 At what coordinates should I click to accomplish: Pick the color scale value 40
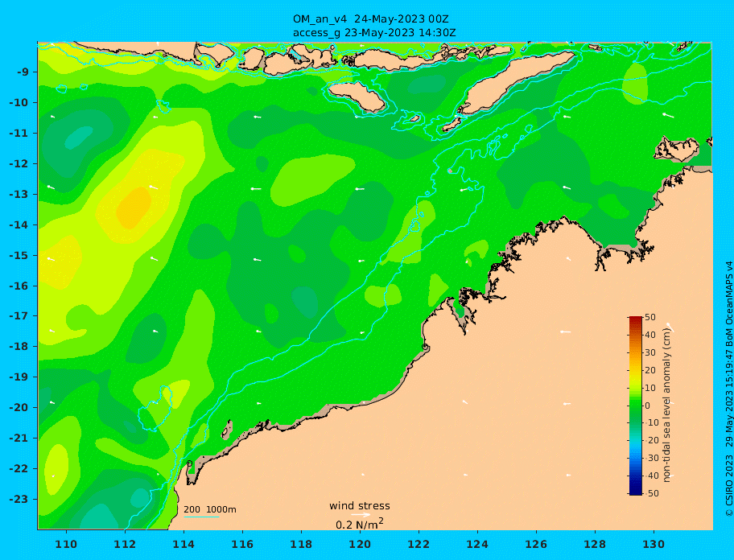coord(650,336)
